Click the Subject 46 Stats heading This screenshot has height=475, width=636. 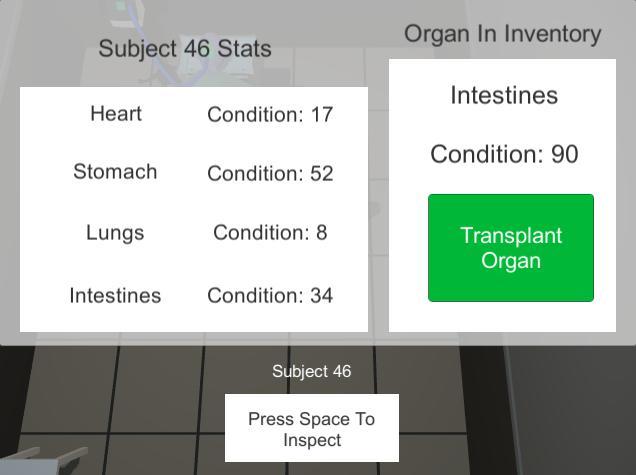(185, 49)
